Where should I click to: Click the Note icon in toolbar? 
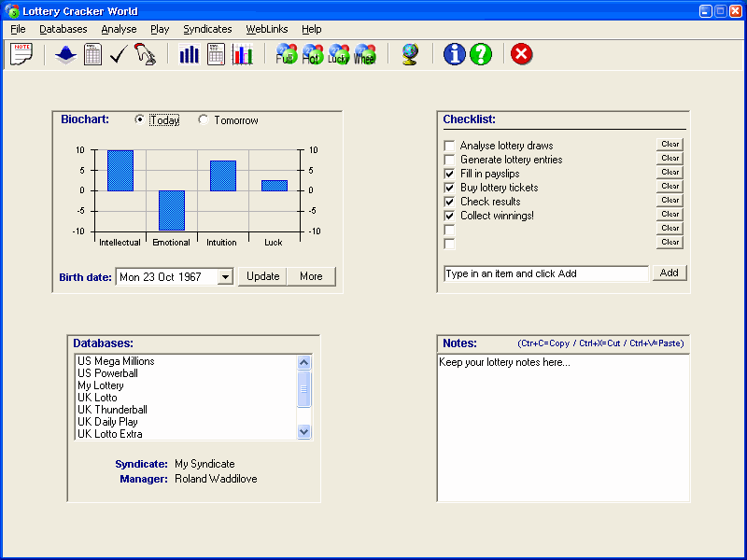(x=21, y=54)
